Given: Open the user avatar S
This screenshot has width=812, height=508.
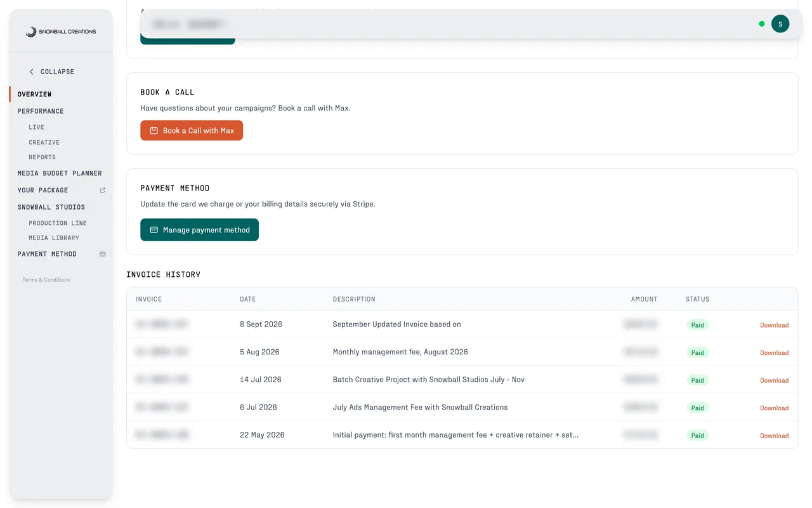Looking at the screenshot, I should pos(780,24).
